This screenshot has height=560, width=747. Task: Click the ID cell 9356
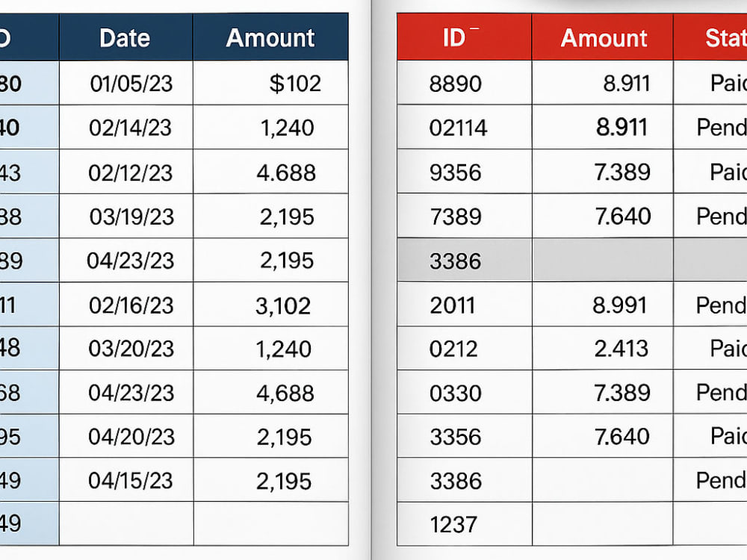click(x=464, y=172)
